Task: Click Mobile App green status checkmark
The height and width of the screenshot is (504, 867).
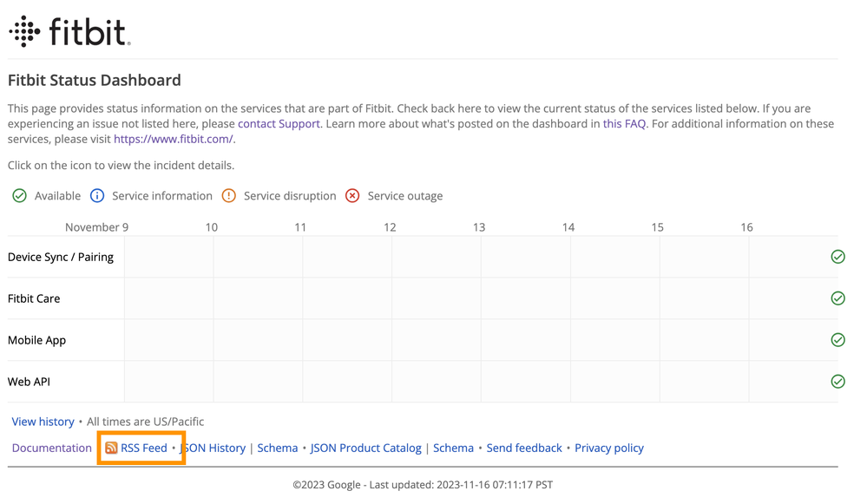Action: [837, 340]
